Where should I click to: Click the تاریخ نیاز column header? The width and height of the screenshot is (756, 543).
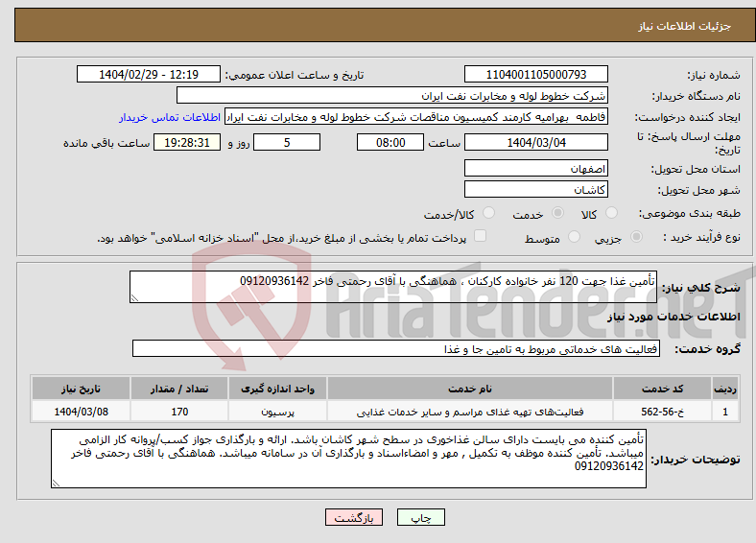[81, 389]
